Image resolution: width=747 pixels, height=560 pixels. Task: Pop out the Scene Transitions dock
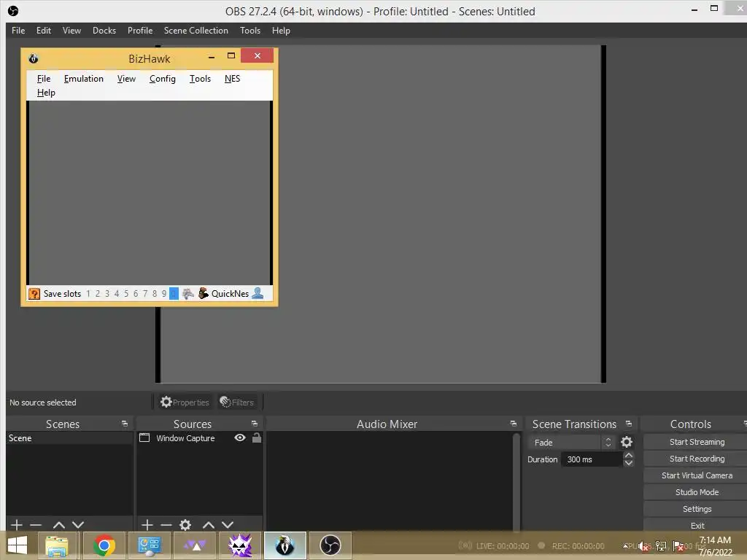(x=628, y=424)
